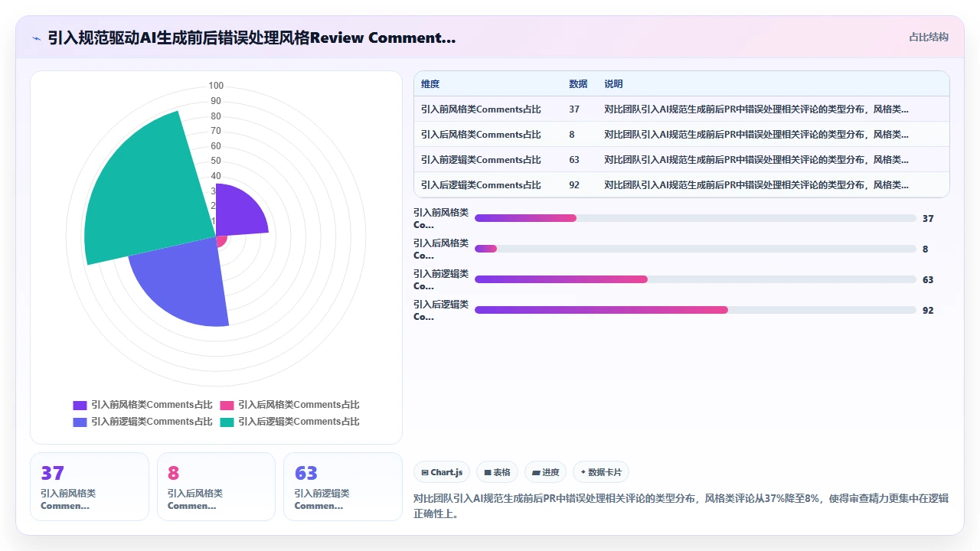Click the data card showing 37

(90, 487)
